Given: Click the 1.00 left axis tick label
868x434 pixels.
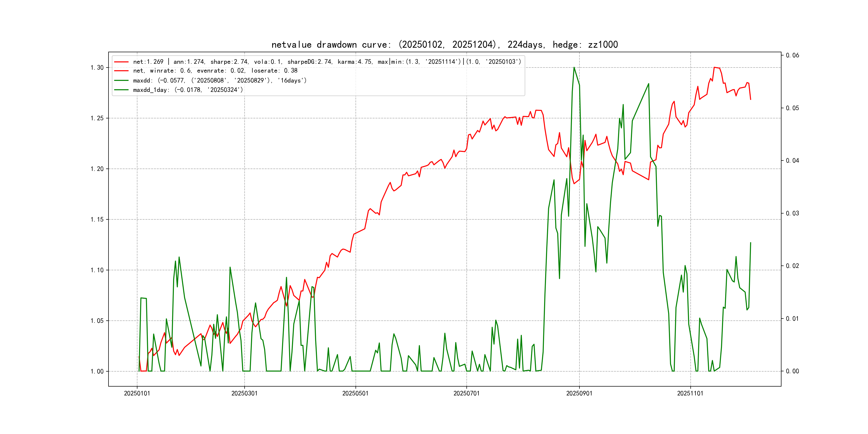Looking at the screenshot, I should (x=97, y=371).
